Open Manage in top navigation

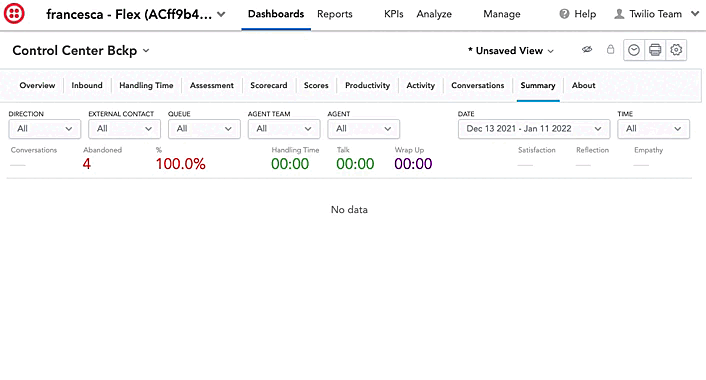coord(502,14)
